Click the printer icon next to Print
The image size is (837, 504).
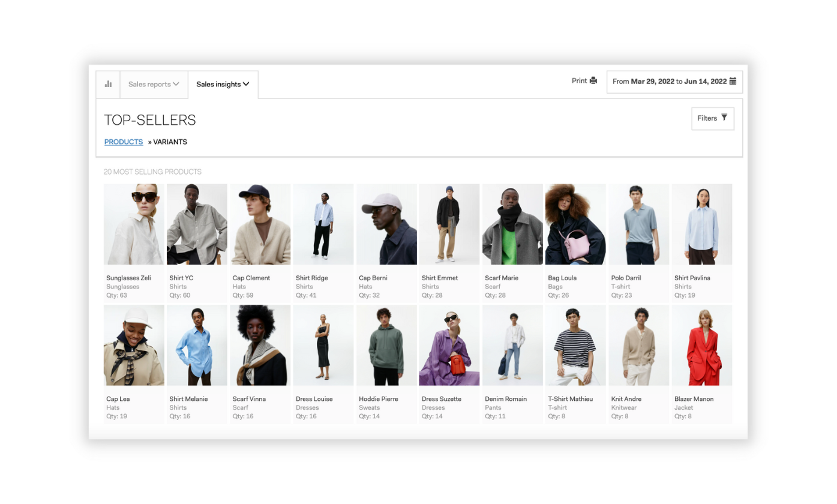593,80
